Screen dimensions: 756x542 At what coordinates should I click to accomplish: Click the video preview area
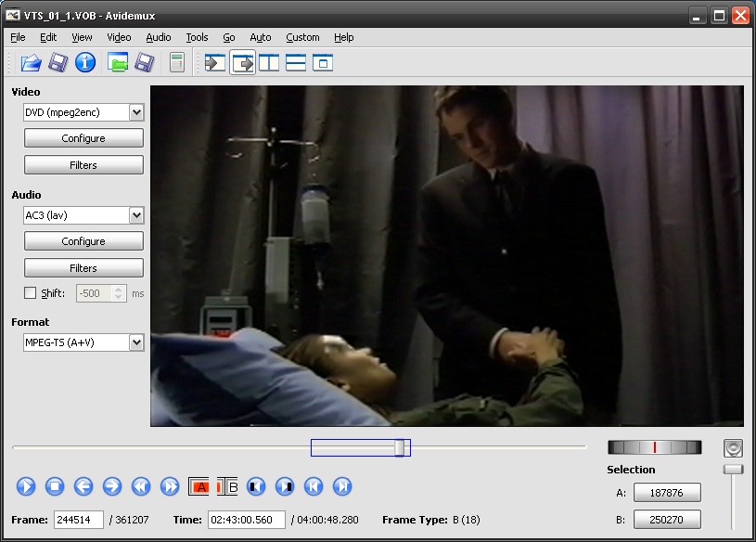tap(447, 256)
